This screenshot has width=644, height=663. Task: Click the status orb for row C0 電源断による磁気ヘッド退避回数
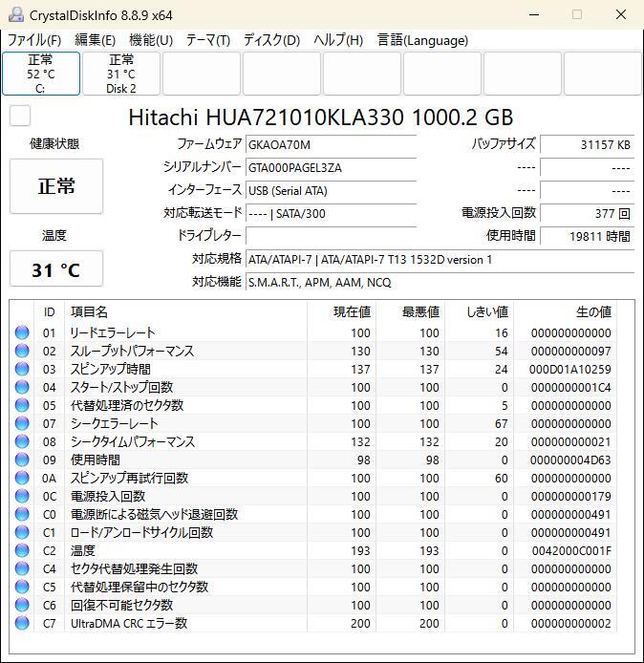point(22,515)
